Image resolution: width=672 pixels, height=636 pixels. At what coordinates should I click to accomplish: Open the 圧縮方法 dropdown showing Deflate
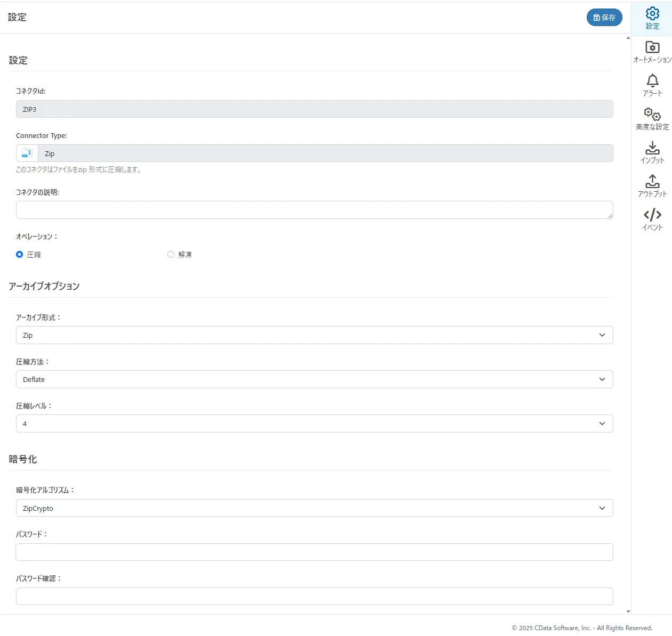(x=314, y=379)
